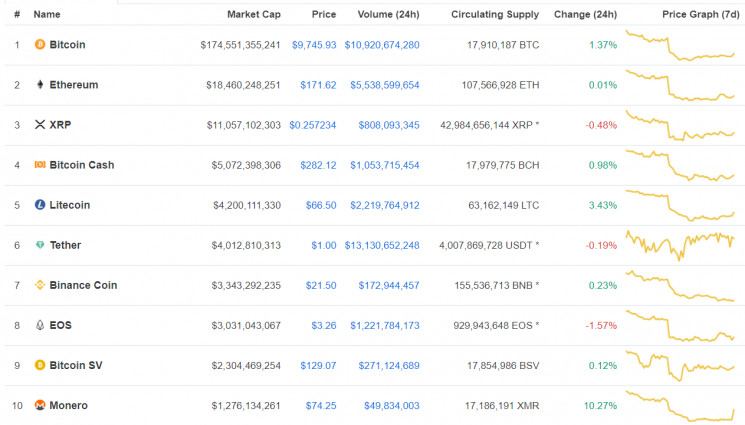Click EOS volume $1,221,784,173
745x425 pixels.
385,325
